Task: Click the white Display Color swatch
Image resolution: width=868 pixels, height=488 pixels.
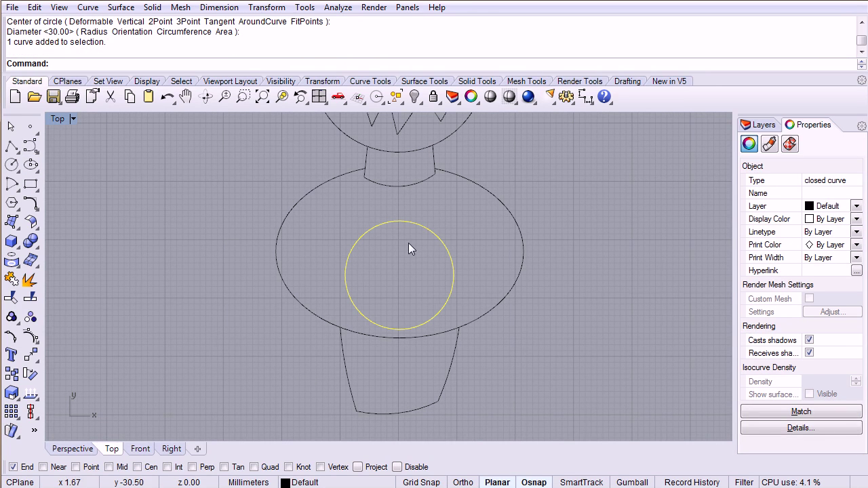Action: pos(809,219)
